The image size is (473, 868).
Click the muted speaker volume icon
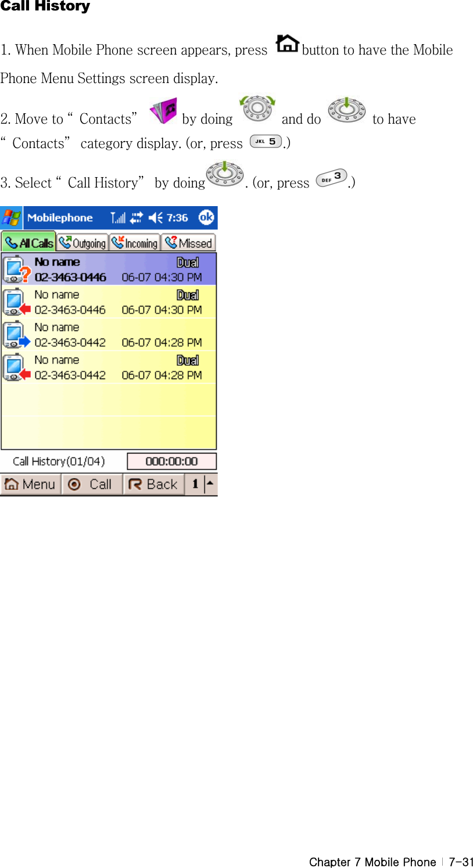(x=155, y=218)
